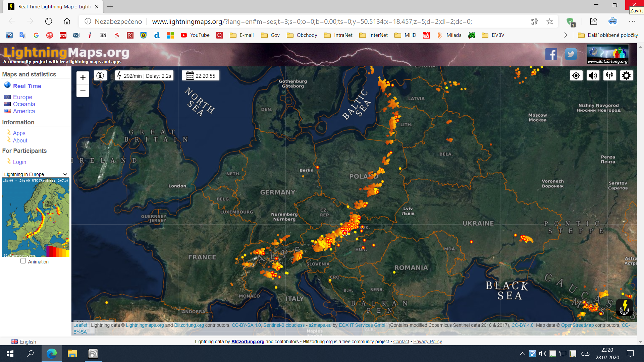This screenshot has width=644, height=362.
Task: Navigate back in browser
Action: coord(12,21)
